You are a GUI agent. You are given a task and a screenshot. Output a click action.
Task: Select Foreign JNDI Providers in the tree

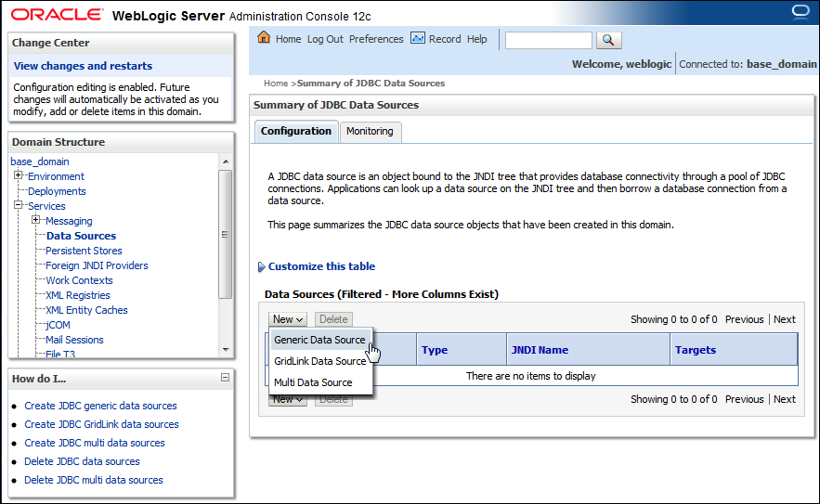97,265
